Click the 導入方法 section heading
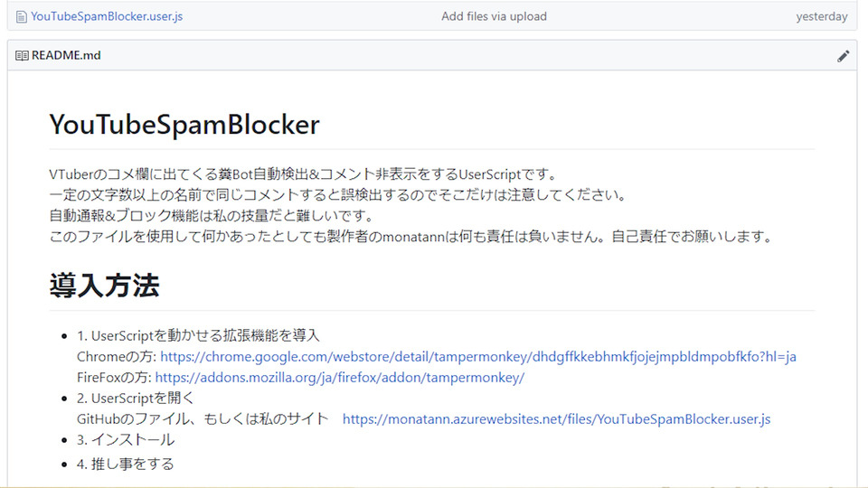 coord(104,286)
